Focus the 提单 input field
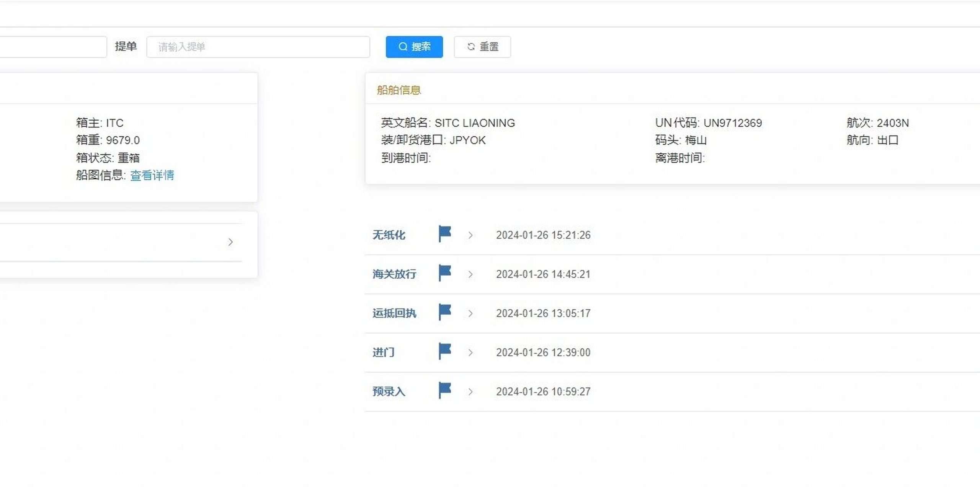 [258, 47]
